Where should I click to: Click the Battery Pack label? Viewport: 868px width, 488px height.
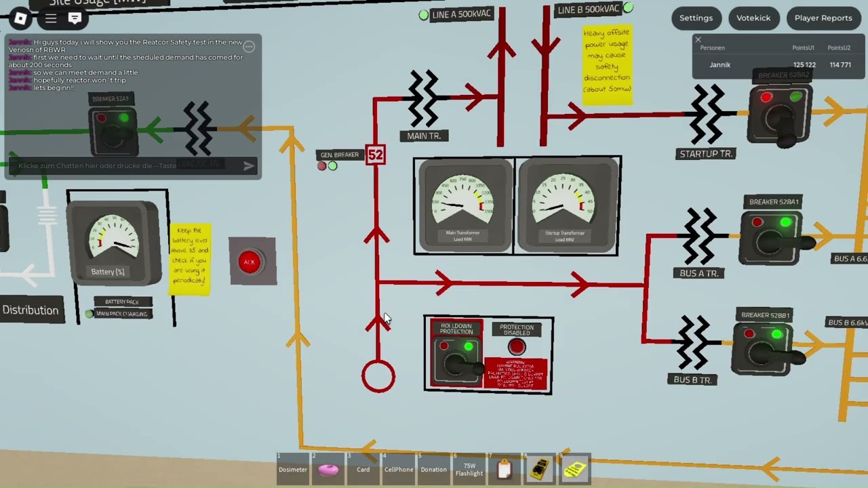(x=122, y=302)
